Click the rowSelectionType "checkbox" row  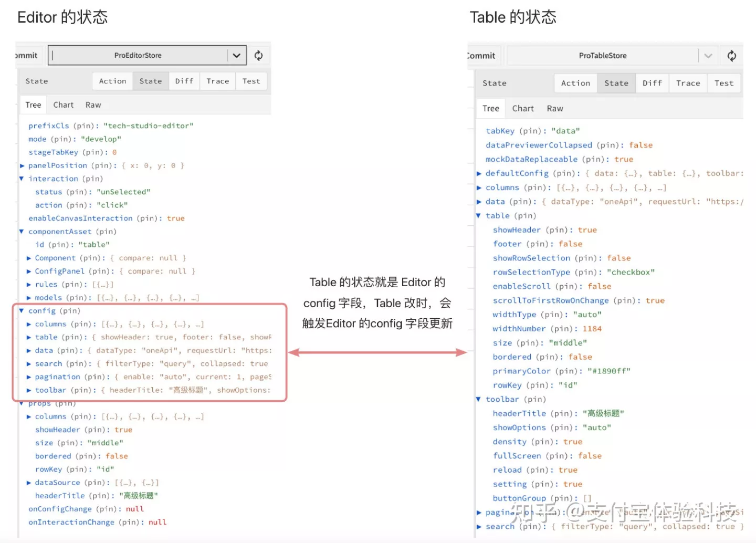pos(574,272)
